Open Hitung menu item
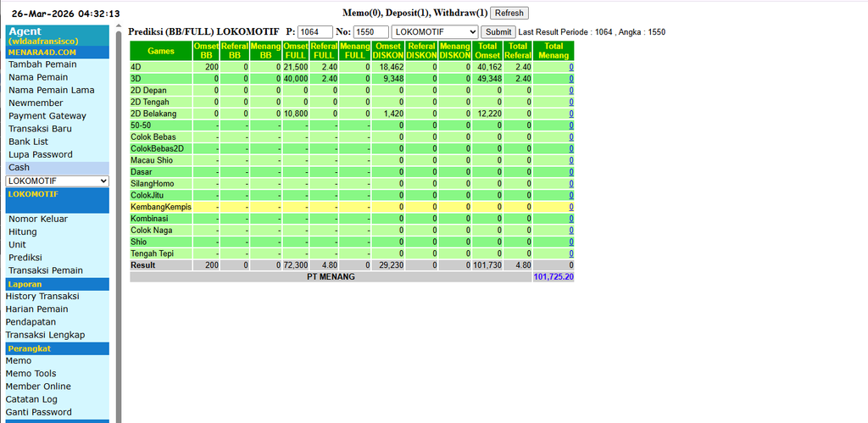 tap(23, 231)
